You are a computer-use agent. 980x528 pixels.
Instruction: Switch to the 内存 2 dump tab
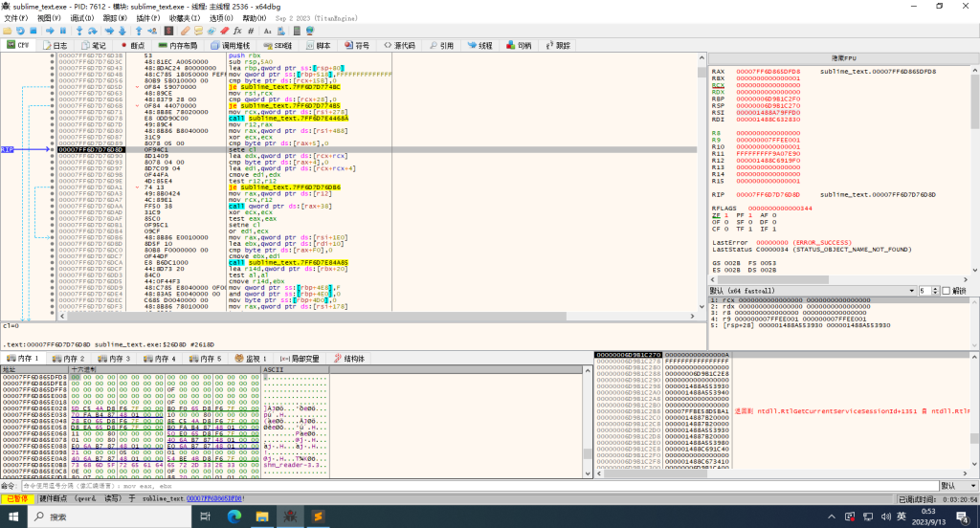point(69,358)
